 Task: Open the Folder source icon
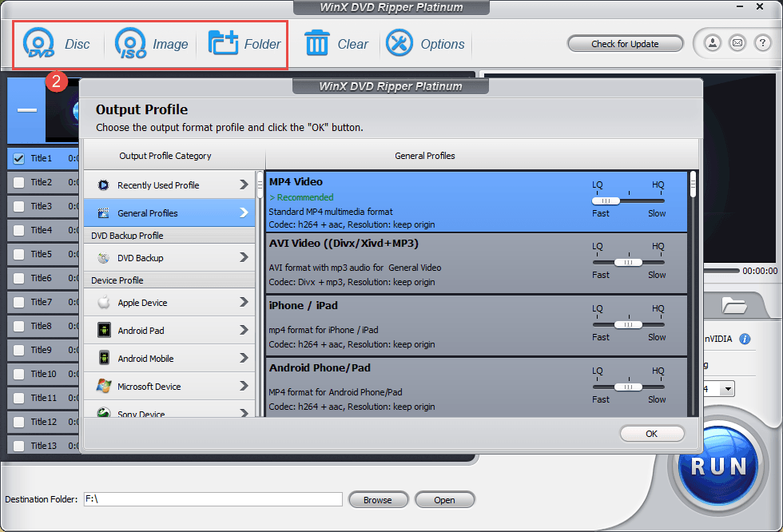point(223,42)
